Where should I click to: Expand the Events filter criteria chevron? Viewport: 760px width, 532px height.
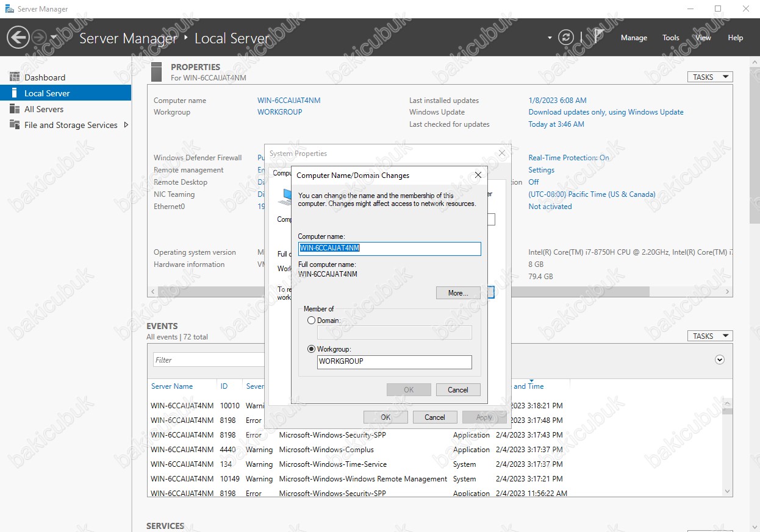pyautogui.click(x=720, y=360)
